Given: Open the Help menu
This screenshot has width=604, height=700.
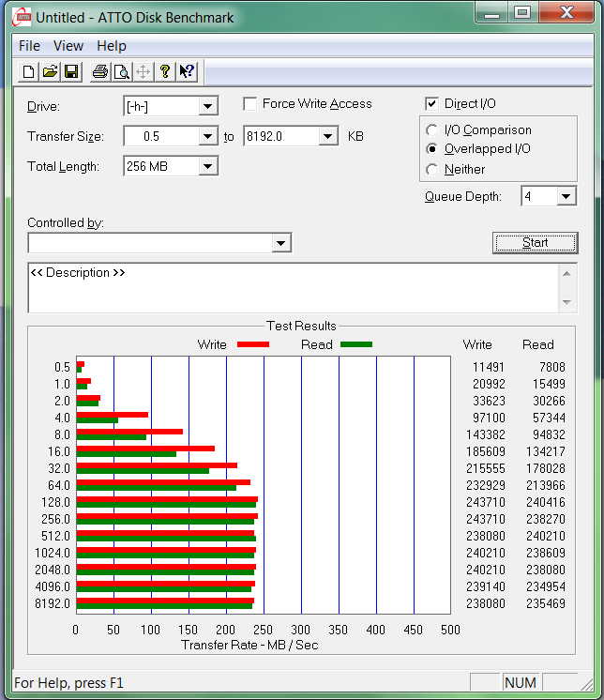Looking at the screenshot, I should click(x=112, y=46).
